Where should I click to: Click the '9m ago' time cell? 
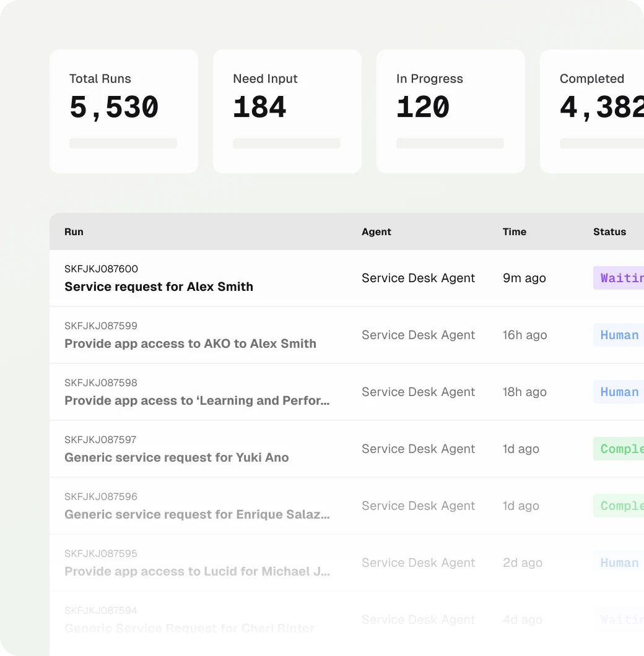524,278
